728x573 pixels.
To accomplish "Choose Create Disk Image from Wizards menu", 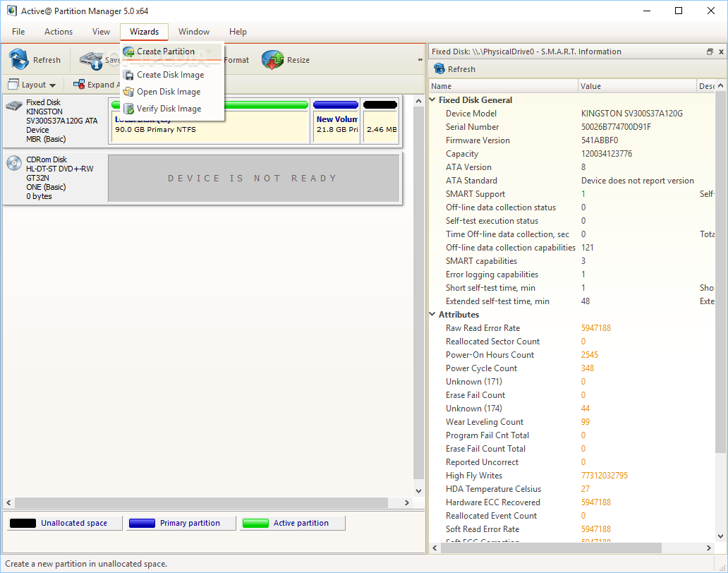I will click(x=172, y=75).
